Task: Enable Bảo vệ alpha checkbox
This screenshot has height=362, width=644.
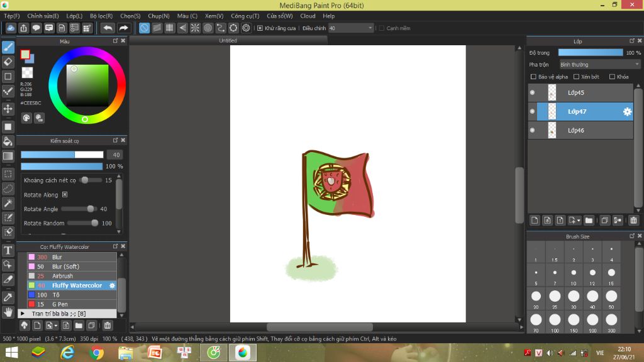Action: pyautogui.click(x=533, y=77)
